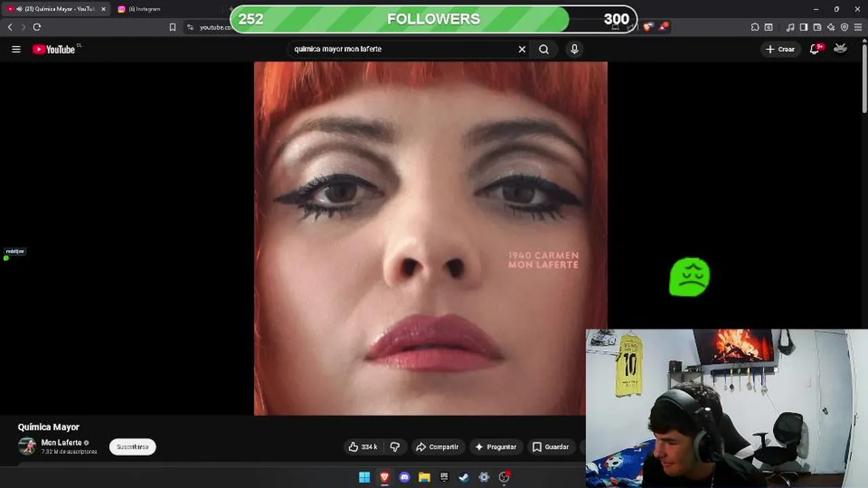
Task: Open Steam from the taskbar
Action: pyautogui.click(x=464, y=477)
